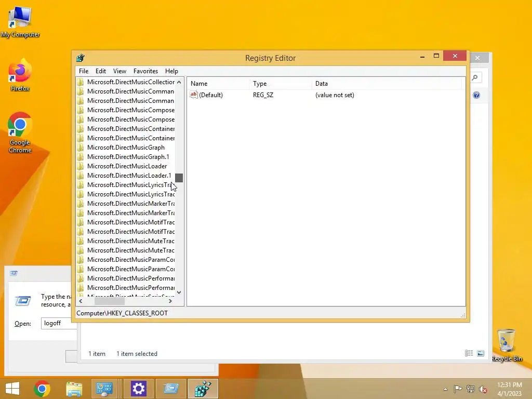Click the taskbar clock showing 12:31 PM
The image size is (532, 399).
pos(509,389)
